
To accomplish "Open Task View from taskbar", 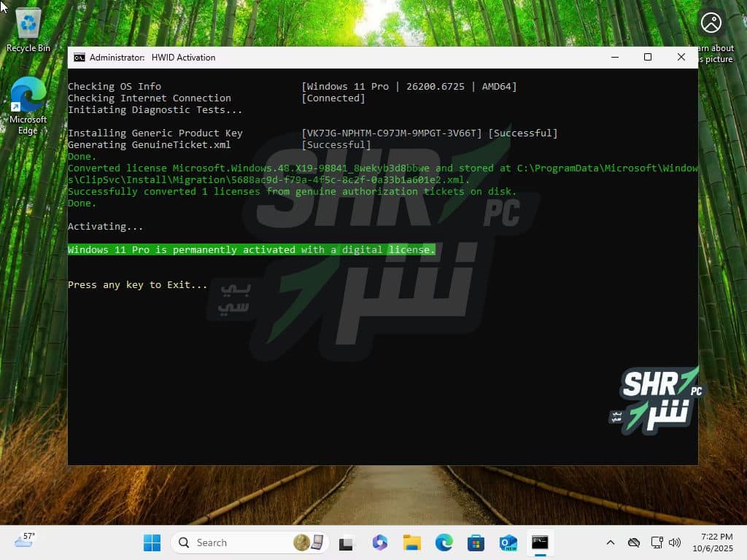I will (x=346, y=542).
